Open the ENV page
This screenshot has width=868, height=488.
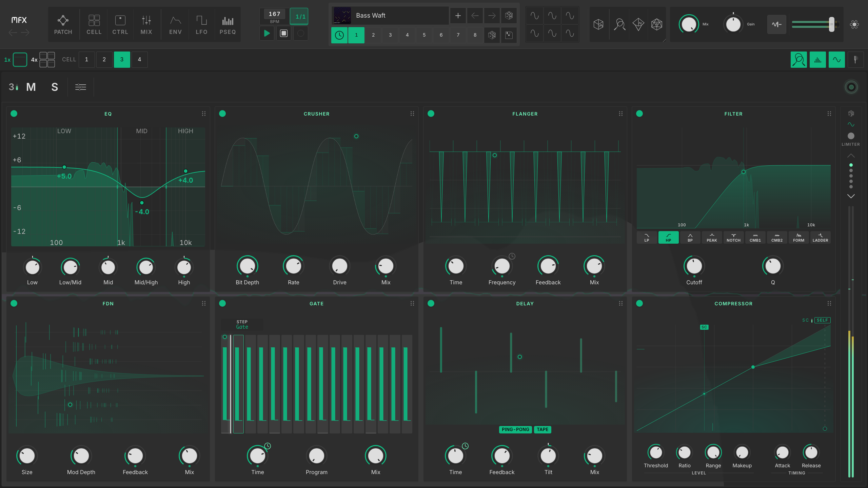175,24
